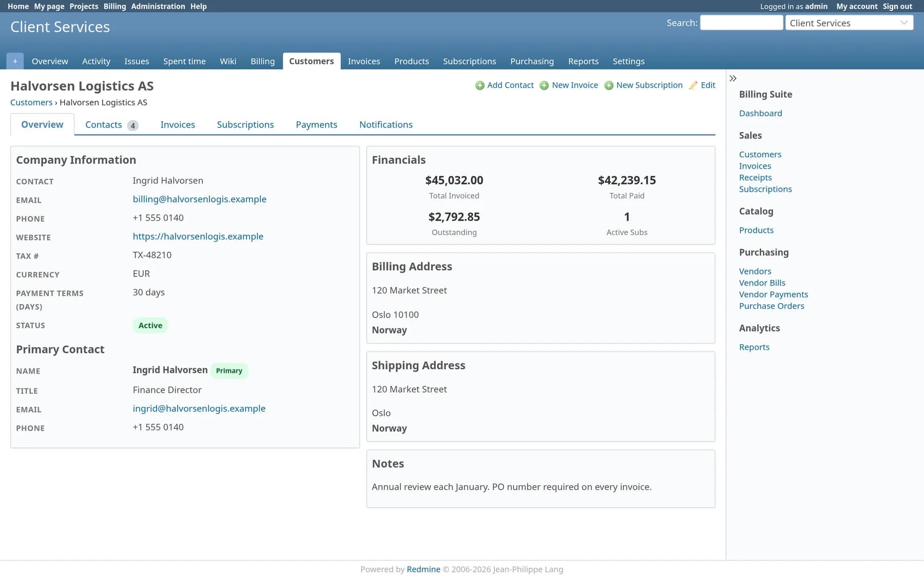Switch to the Contacts tab
This screenshot has width=924, height=578.
click(x=111, y=125)
